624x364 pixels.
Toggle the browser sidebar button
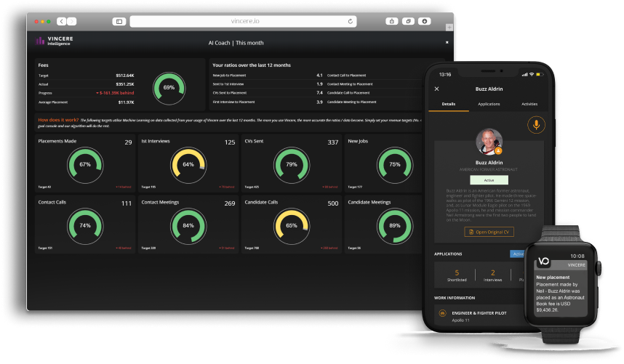coord(119,21)
